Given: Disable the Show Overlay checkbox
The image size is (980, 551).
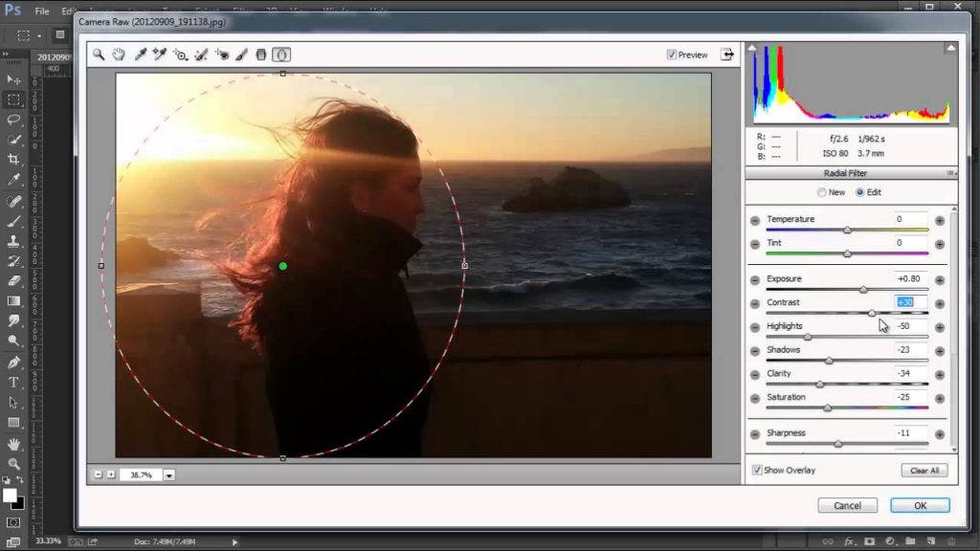Looking at the screenshot, I should point(757,471).
